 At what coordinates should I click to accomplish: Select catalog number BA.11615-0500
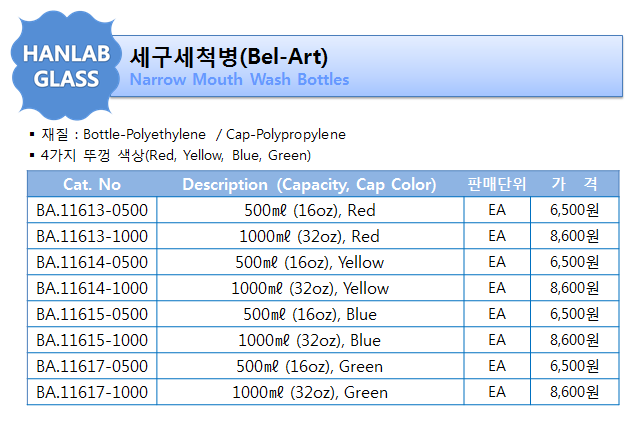pyautogui.click(x=92, y=314)
